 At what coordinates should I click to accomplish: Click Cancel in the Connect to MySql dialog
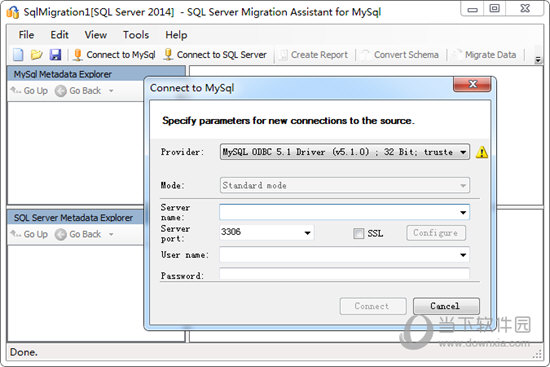pyautogui.click(x=446, y=306)
